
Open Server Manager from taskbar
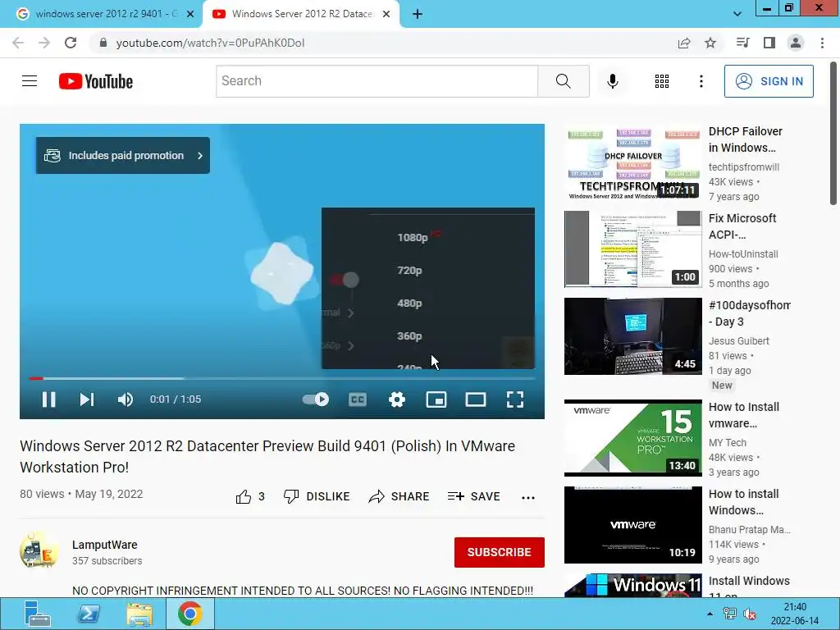[37, 614]
